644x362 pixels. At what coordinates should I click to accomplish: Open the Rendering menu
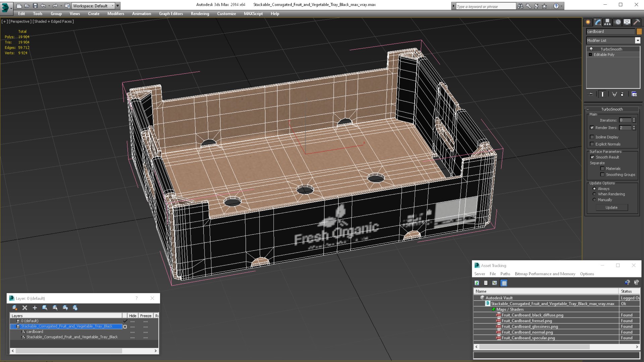coord(200,14)
